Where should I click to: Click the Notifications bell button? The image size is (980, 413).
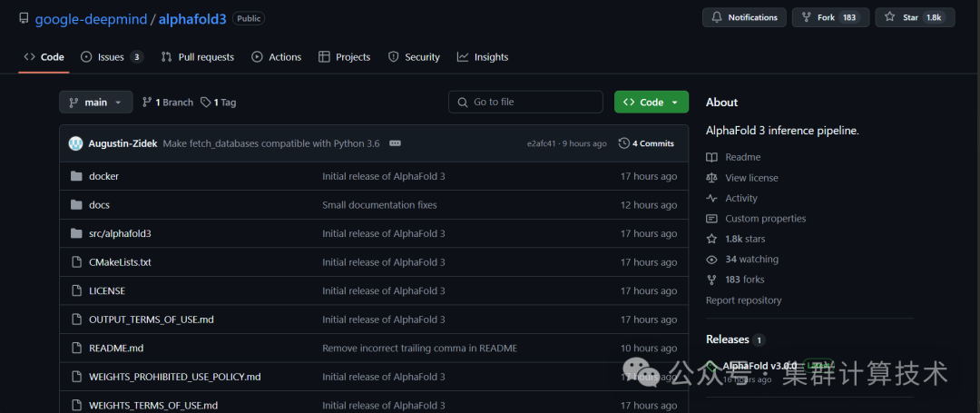744,17
